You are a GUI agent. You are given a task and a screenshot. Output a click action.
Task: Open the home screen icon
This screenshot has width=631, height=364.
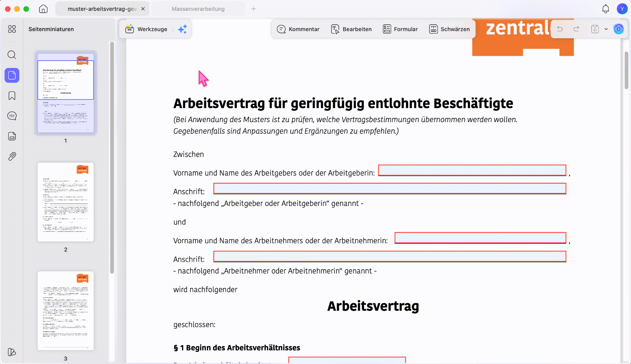tap(43, 9)
